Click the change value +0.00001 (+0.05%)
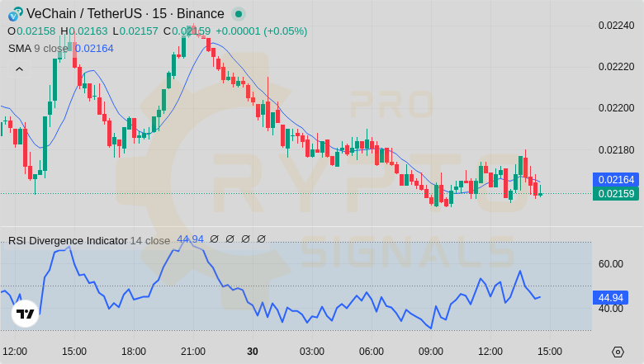 click(261, 31)
